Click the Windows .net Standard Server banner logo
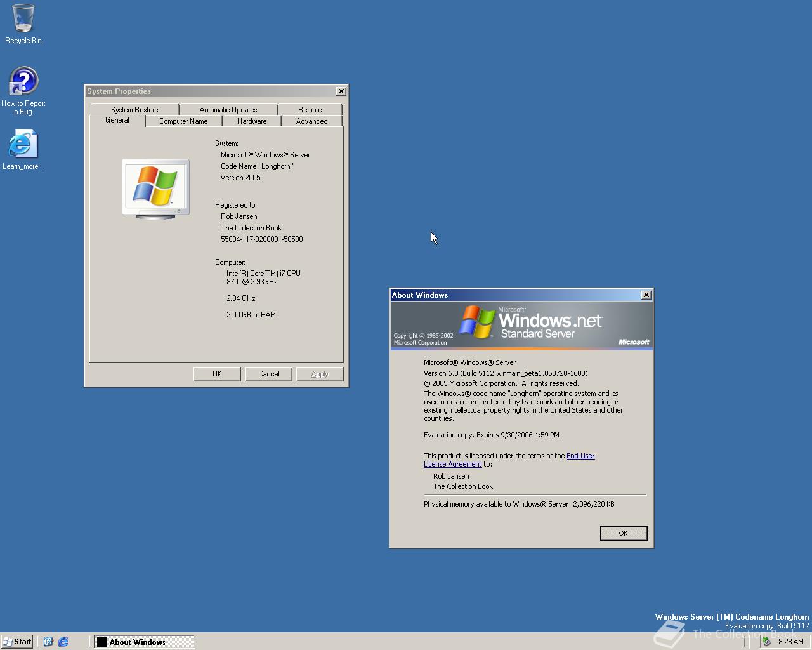 click(x=530, y=322)
